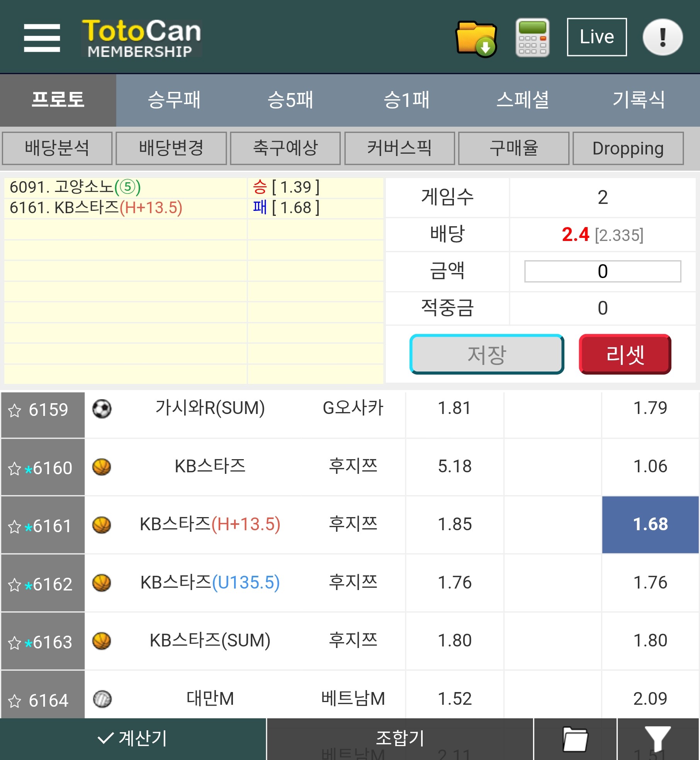This screenshot has width=700, height=760.
Task: Open the calculator icon in header
Action: coord(532,37)
